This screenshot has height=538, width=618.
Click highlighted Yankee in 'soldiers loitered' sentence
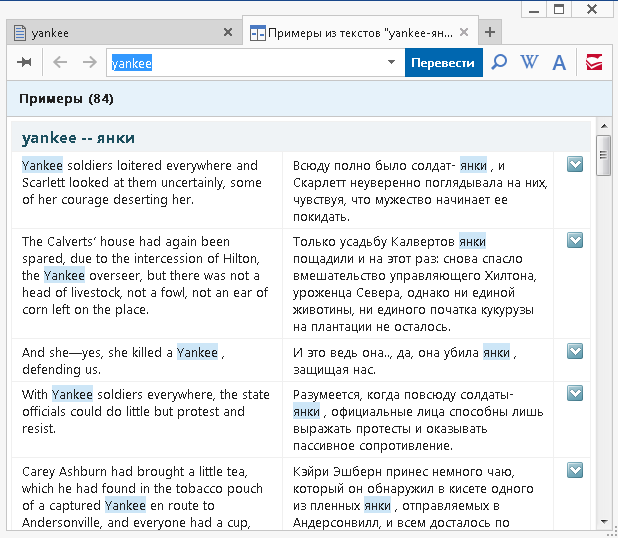tap(42, 165)
